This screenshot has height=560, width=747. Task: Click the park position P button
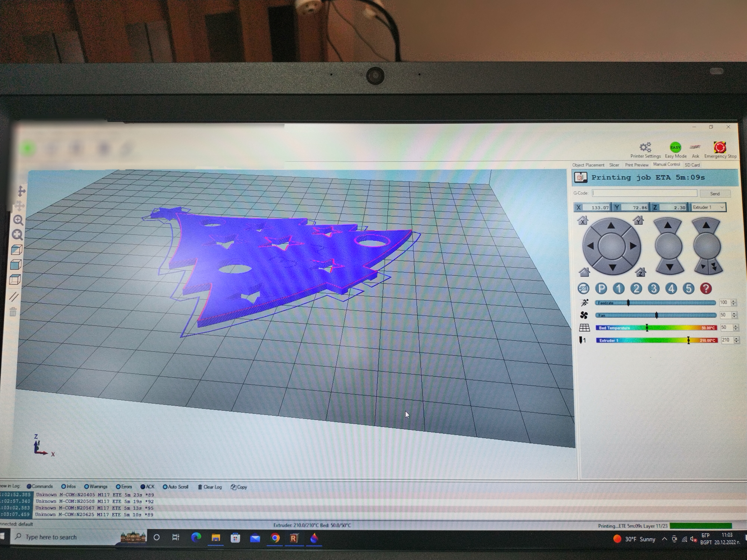click(x=601, y=289)
